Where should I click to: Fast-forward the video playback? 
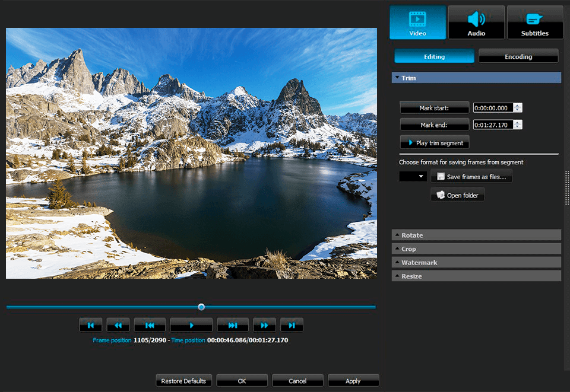click(264, 324)
